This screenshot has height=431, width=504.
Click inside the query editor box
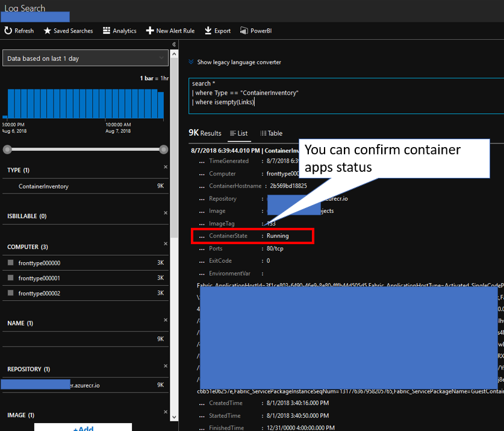tap(346, 96)
